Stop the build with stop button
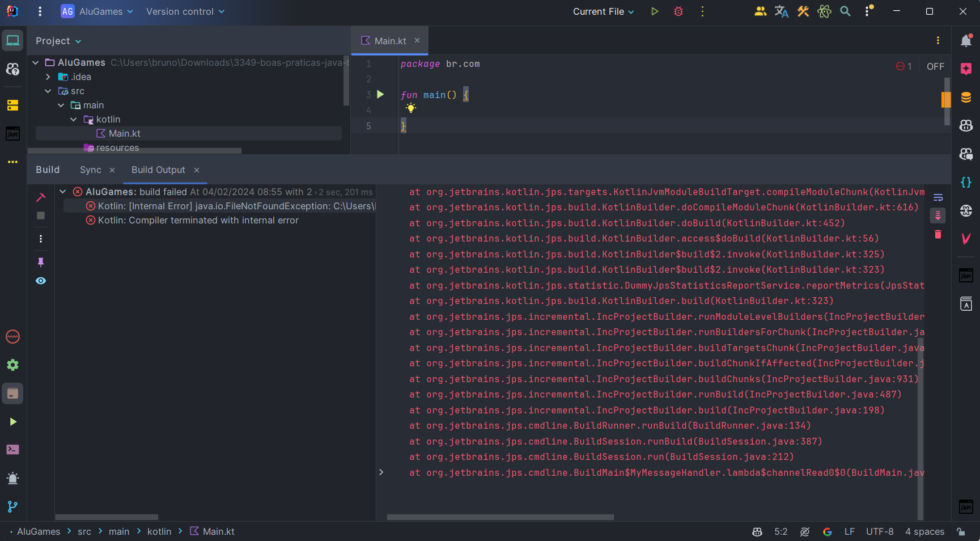Viewport: 980px width, 541px height. tap(41, 215)
